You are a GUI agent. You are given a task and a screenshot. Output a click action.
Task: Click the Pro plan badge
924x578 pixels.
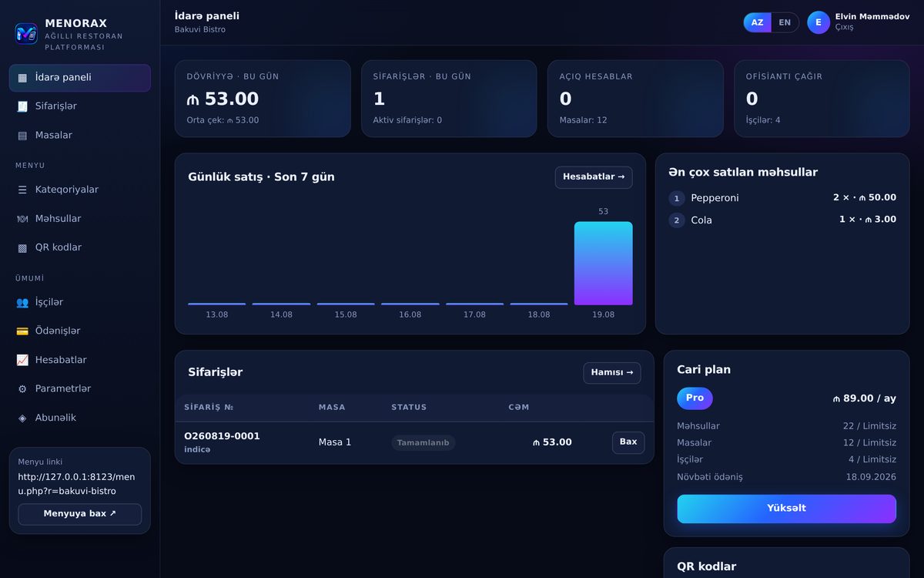click(x=695, y=398)
